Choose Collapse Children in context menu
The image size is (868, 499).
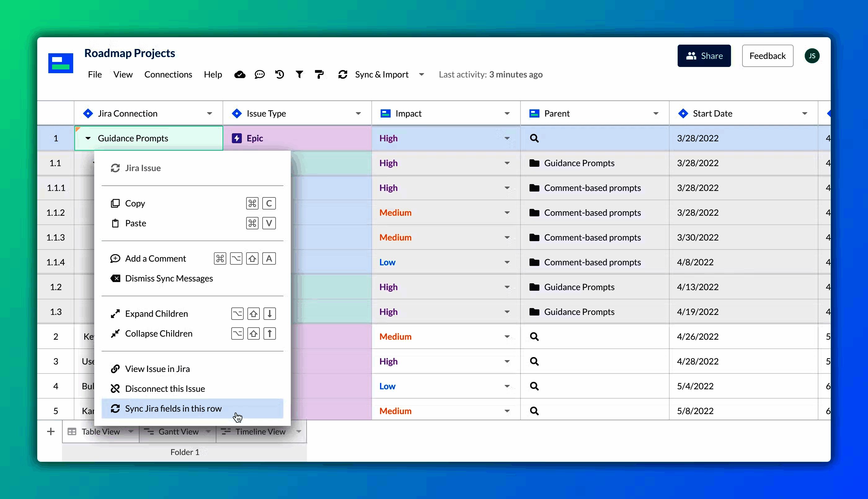tap(192, 333)
